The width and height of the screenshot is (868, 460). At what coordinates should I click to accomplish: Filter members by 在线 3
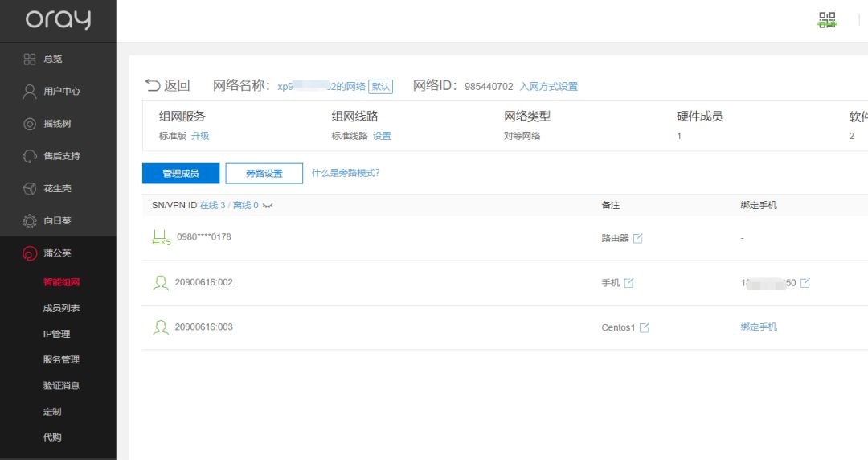[212, 206]
